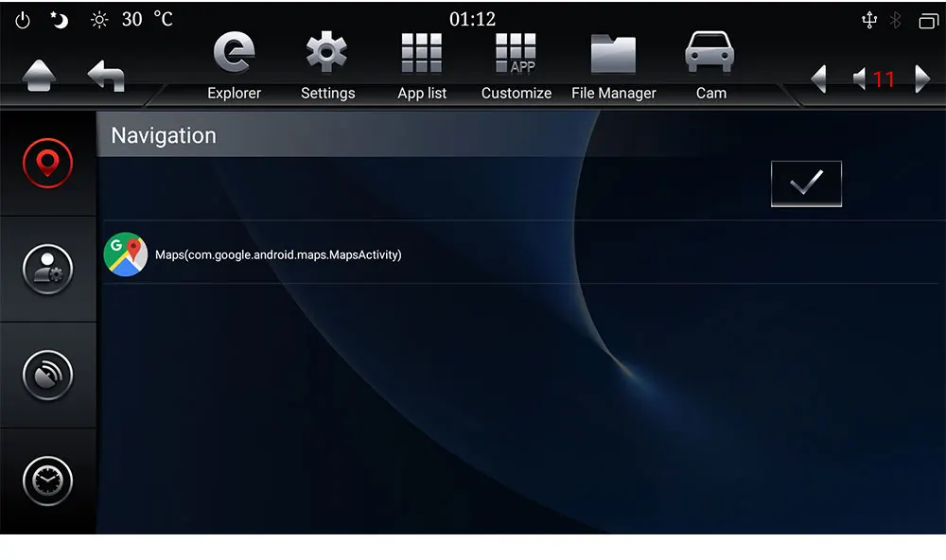
Task: Open the satellite GPS sidebar icon
Action: (47, 375)
